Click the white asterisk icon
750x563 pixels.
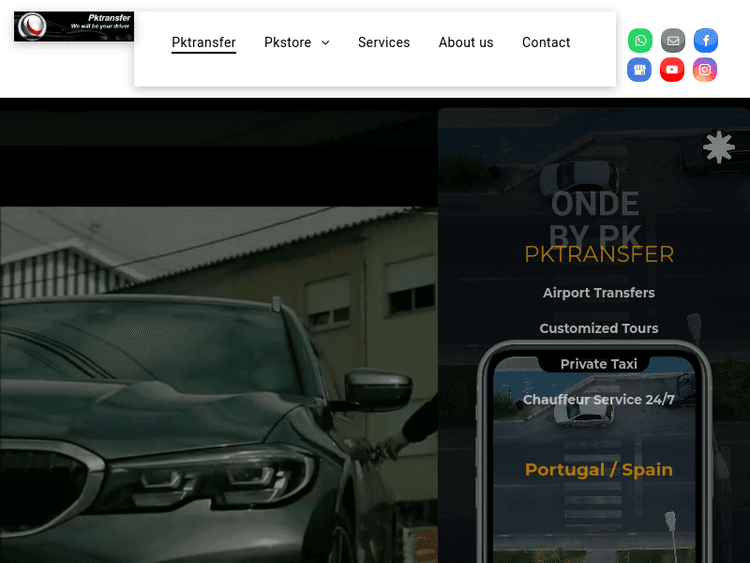coord(718,147)
